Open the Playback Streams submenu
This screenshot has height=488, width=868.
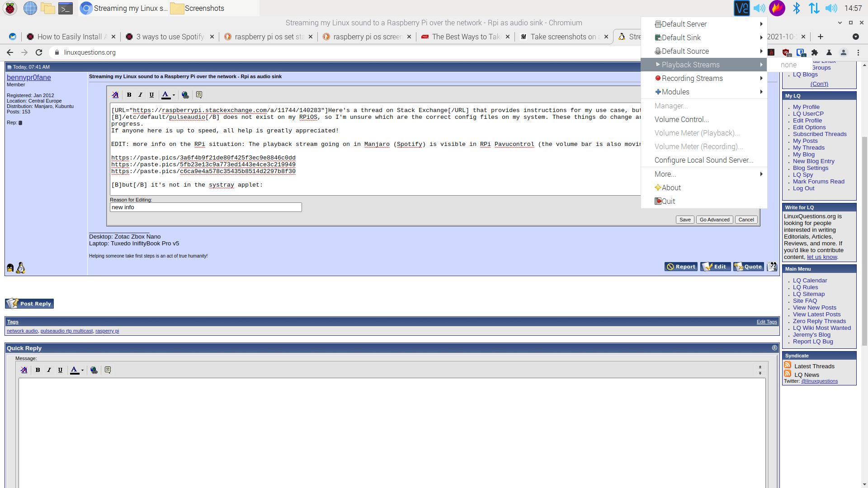[704, 65]
